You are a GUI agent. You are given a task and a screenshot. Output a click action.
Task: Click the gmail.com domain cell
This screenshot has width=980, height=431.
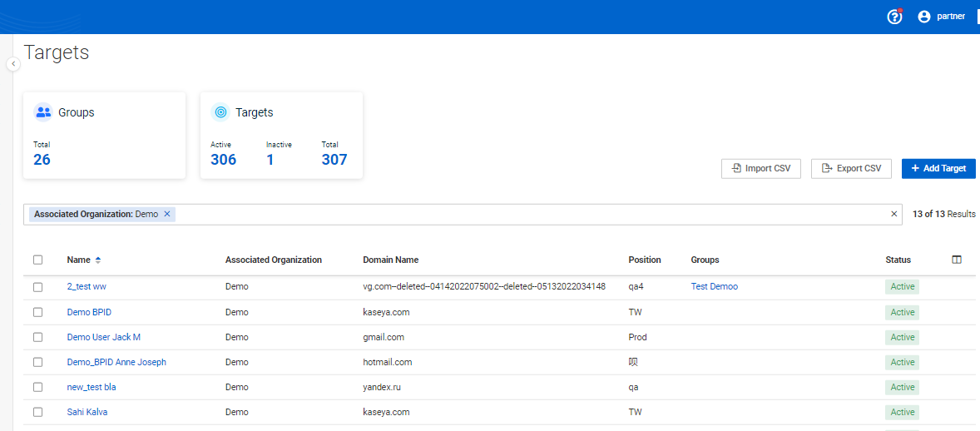tap(384, 337)
